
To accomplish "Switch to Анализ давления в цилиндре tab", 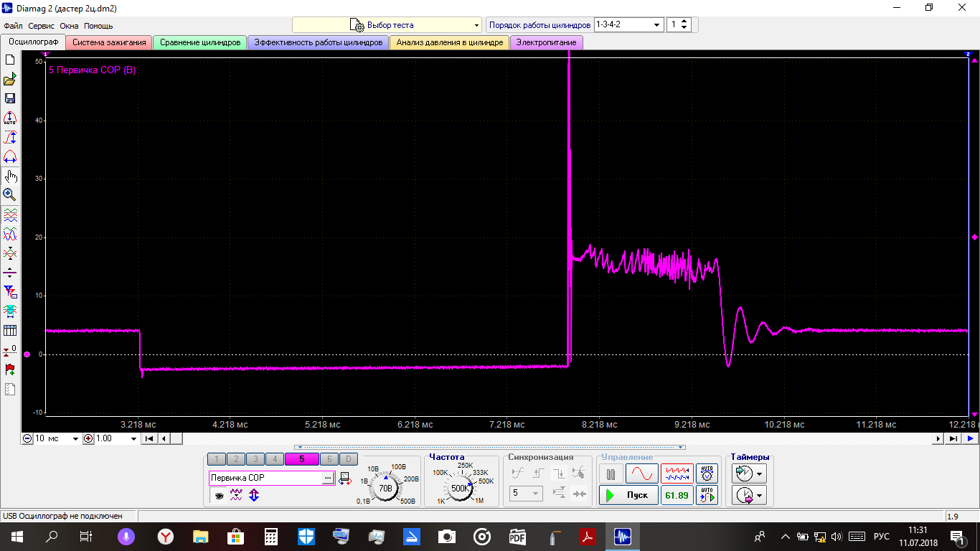I will 450,42.
